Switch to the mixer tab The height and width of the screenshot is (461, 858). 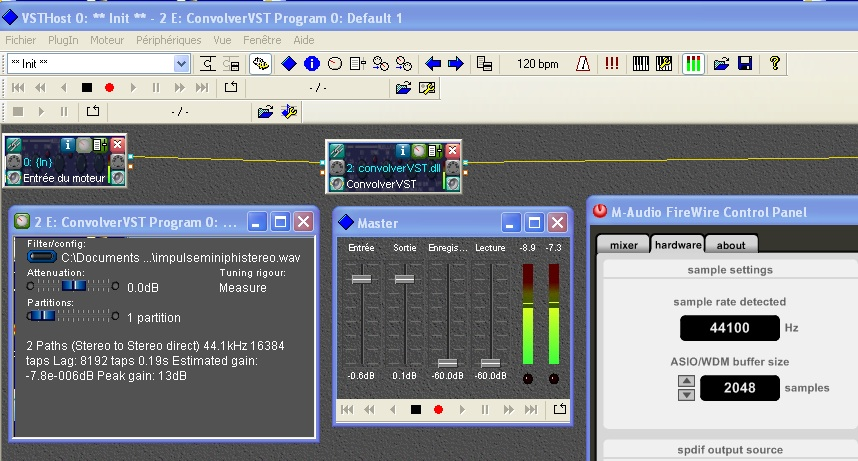623,245
